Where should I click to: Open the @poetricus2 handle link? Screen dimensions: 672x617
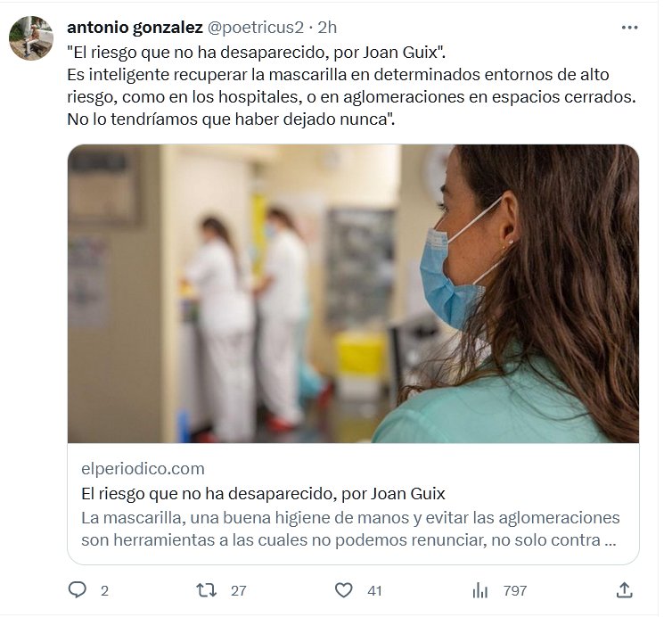click(256, 28)
